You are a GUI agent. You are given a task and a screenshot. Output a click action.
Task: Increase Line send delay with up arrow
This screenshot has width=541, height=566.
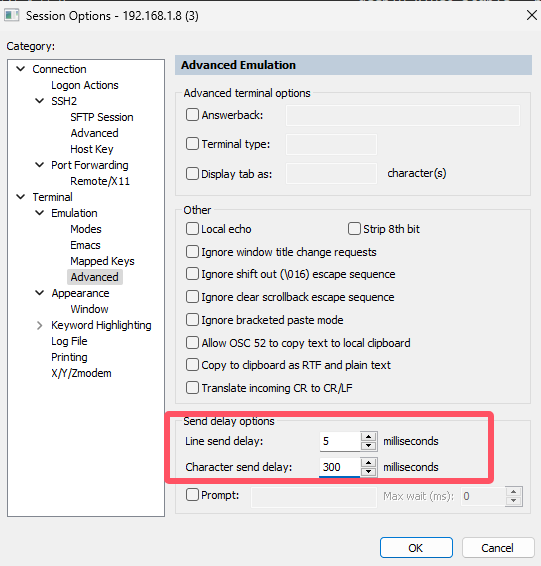pos(368,437)
